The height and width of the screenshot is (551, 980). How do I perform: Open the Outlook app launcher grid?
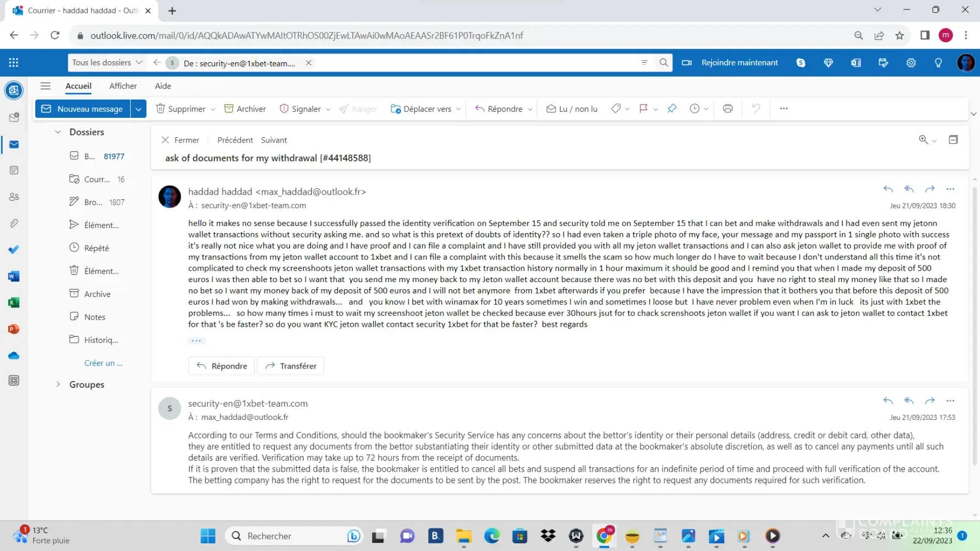click(x=14, y=63)
